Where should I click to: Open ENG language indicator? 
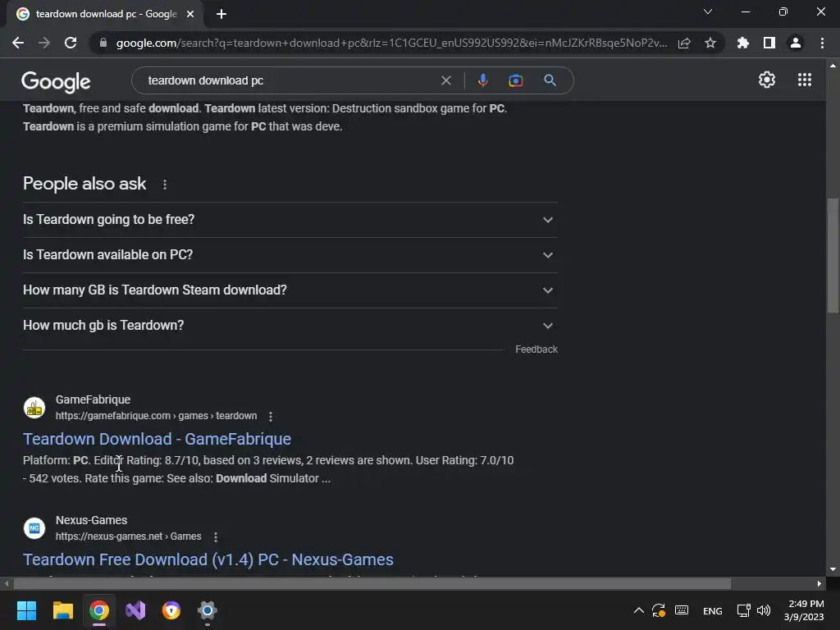pos(713,610)
